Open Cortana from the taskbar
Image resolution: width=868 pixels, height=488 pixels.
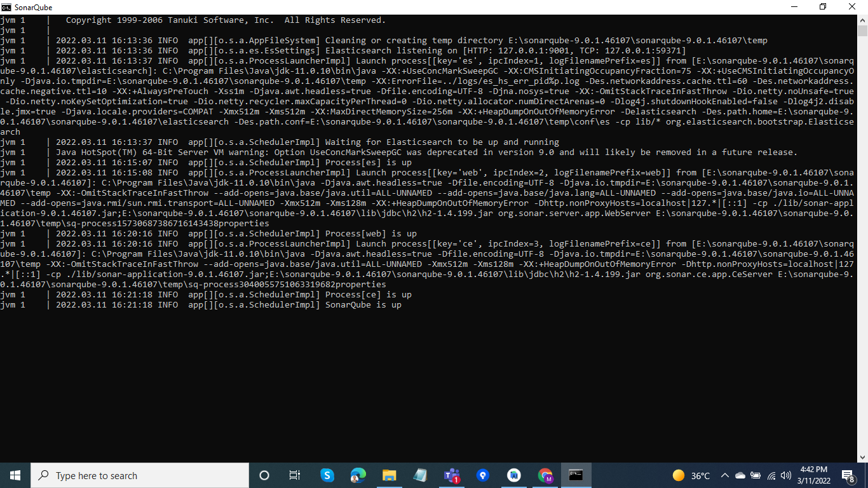(264, 475)
